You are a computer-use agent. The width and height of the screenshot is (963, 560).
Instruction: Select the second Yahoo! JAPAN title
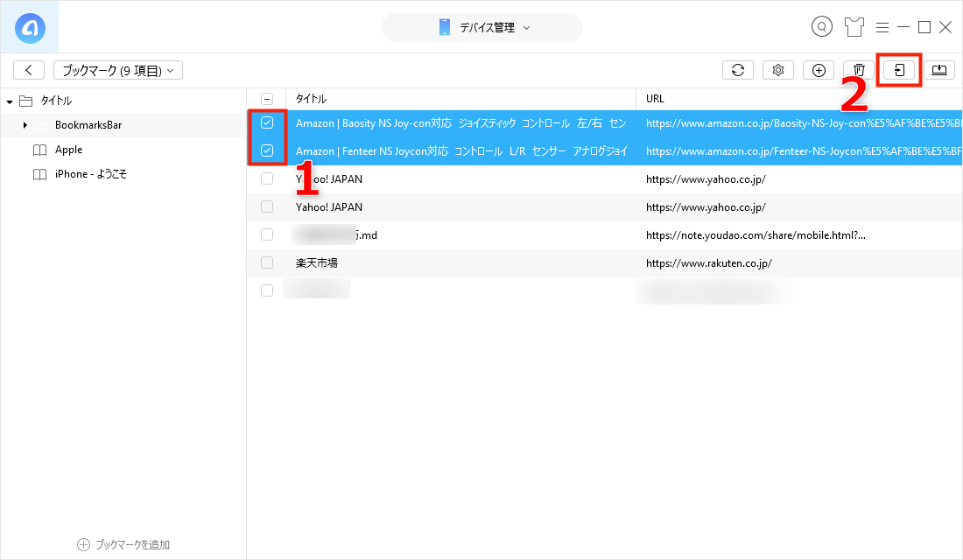click(329, 207)
